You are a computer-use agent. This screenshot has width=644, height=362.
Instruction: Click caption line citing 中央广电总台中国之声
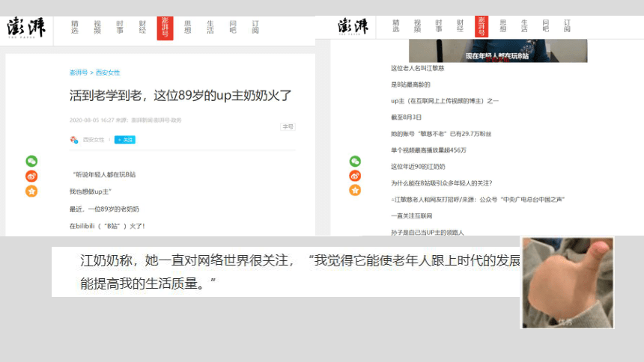[478, 200]
